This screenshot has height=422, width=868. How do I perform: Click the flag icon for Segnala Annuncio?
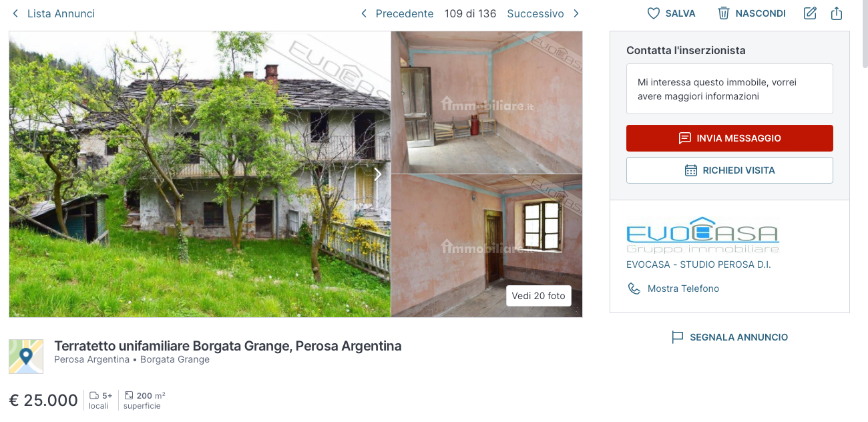click(678, 337)
